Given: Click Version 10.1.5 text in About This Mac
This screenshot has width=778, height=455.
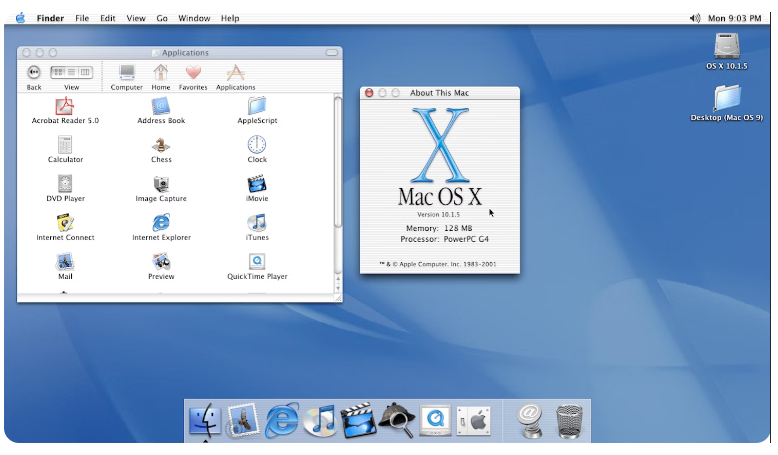Looking at the screenshot, I should click(x=439, y=214).
